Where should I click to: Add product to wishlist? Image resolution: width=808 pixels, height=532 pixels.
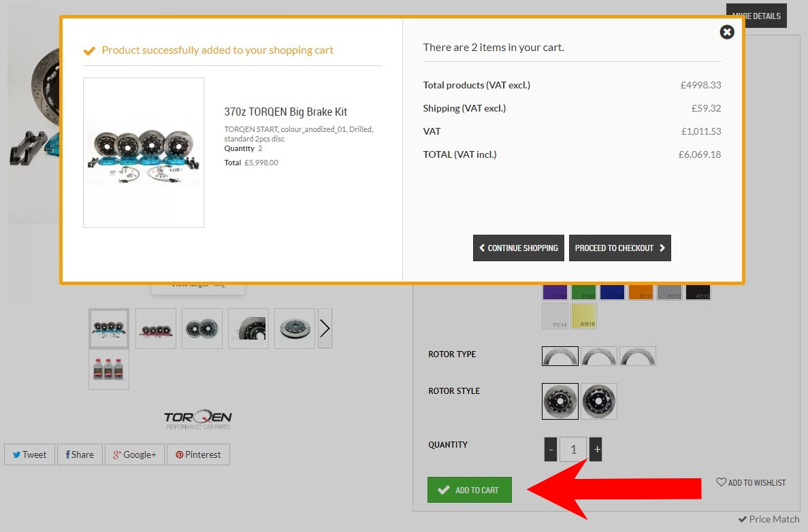tap(751, 482)
